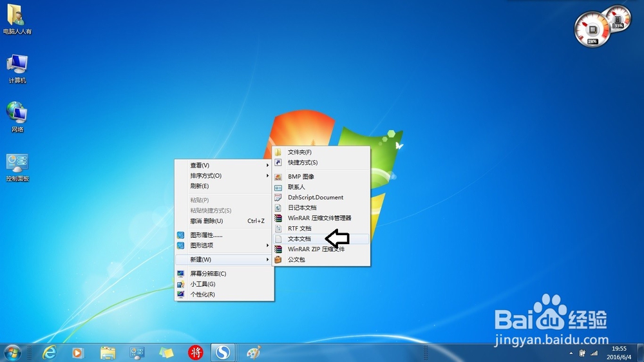Open the sticky notes taskbar icon
Image resolution: width=644 pixels, height=362 pixels.
pos(166,352)
